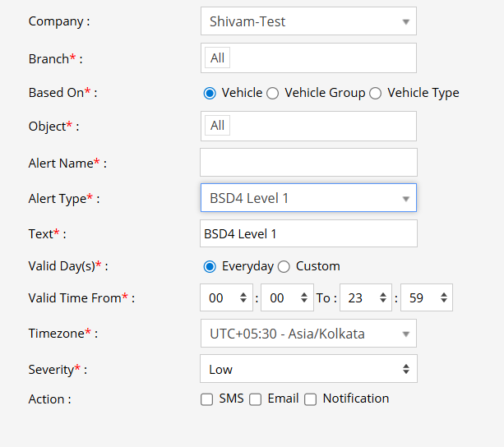Expand the Alert Type dropdown
Viewport: 504px width, 447px height.
pyautogui.click(x=308, y=198)
